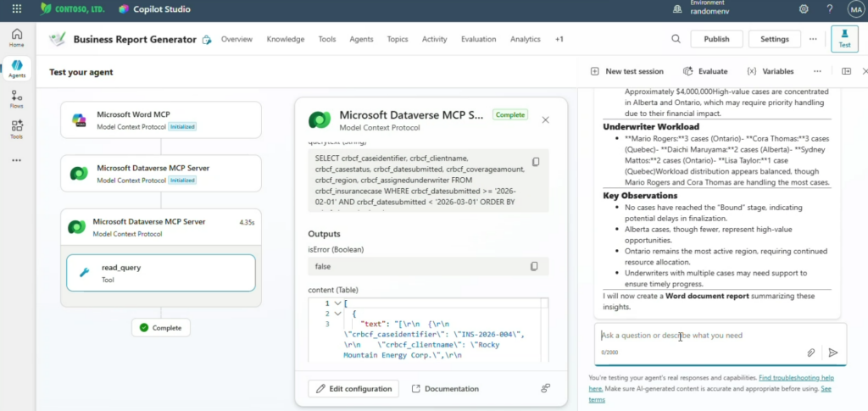Image resolution: width=868 pixels, height=411 pixels.
Task: Close the Dataverse MCP Server panel
Action: pos(545,120)
